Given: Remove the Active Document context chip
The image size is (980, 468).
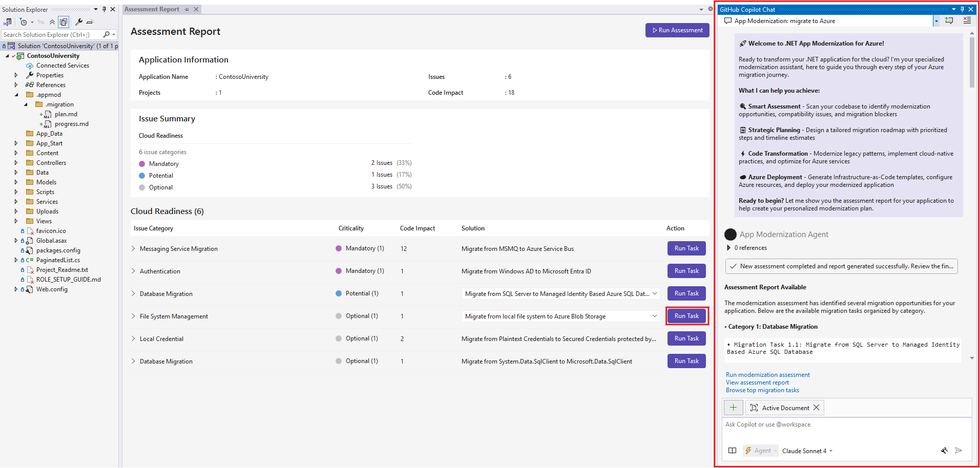Looking at the screenshot, I should coord(817,408).
